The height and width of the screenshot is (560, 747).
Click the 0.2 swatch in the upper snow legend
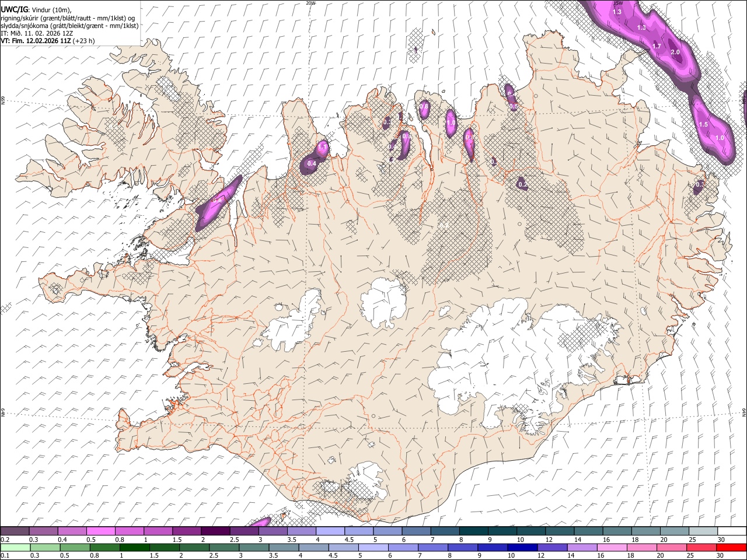coord(15,531)
